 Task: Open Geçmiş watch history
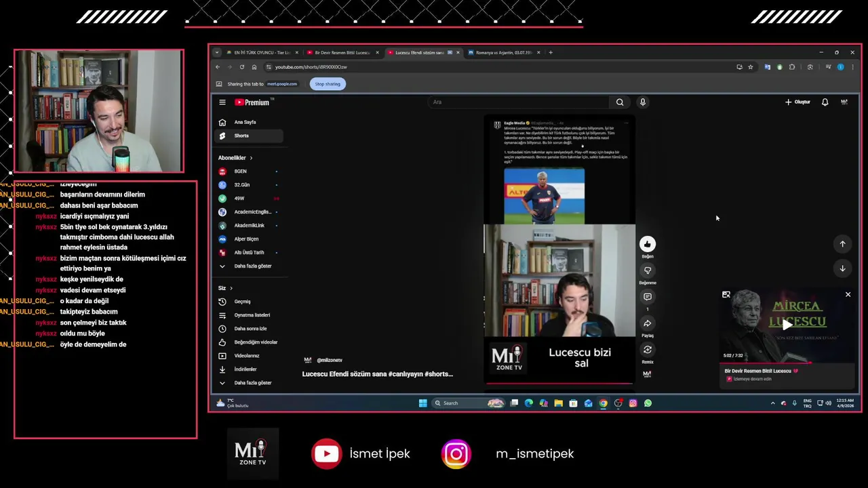(250, 302)
